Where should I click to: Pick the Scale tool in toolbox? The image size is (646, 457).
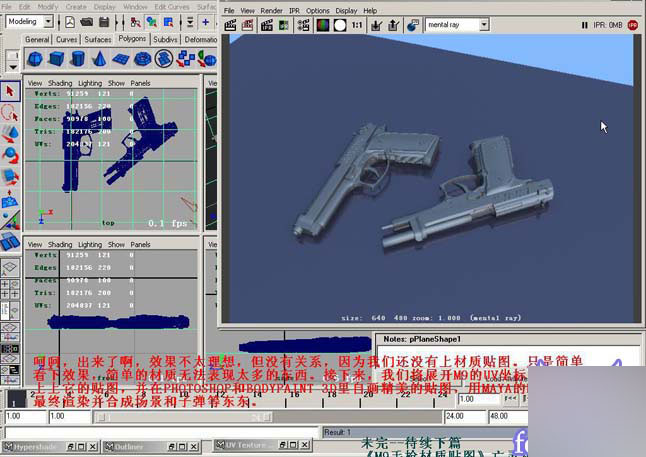10,177
